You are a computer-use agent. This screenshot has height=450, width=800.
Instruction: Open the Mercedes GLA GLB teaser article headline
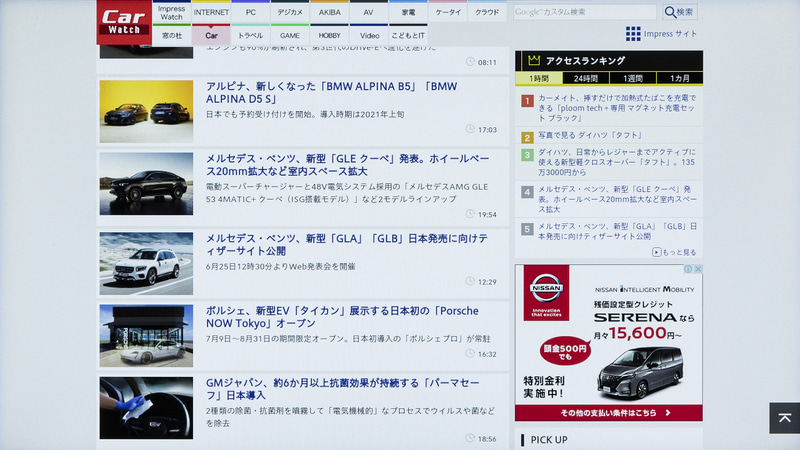[x=347, y=244]
